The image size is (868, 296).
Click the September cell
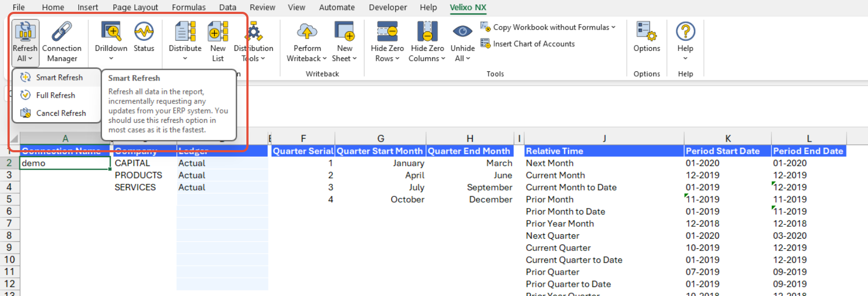[470, 187]
